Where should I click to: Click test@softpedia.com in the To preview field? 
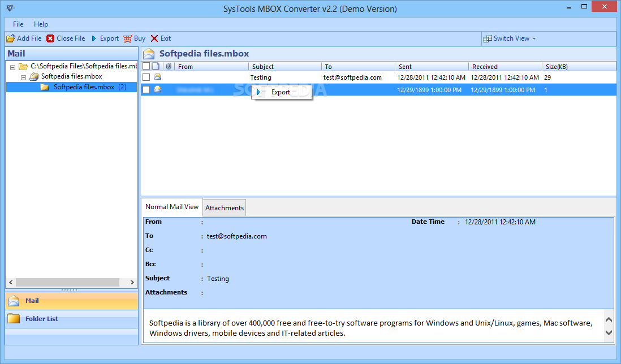(x=237, y=236)
